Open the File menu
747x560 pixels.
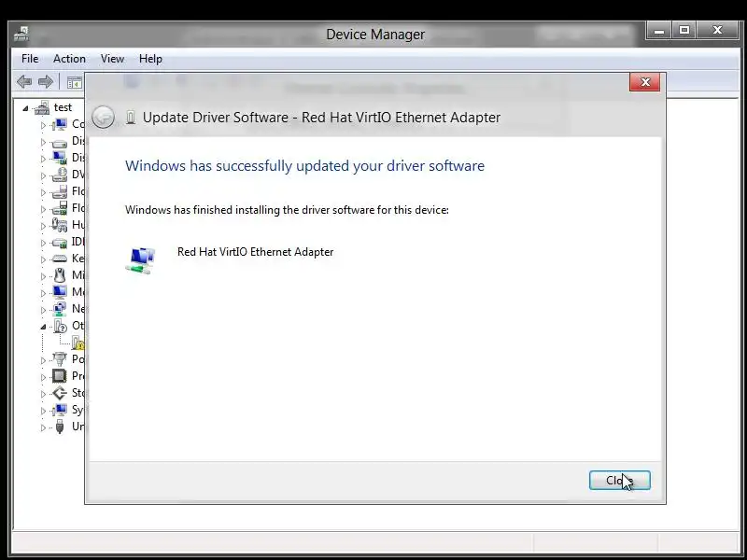pyautogui.click(x=30, y=59)
